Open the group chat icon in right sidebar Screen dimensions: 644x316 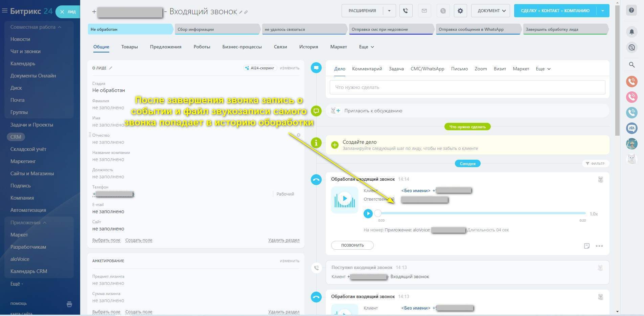click(x=631, y=128)
